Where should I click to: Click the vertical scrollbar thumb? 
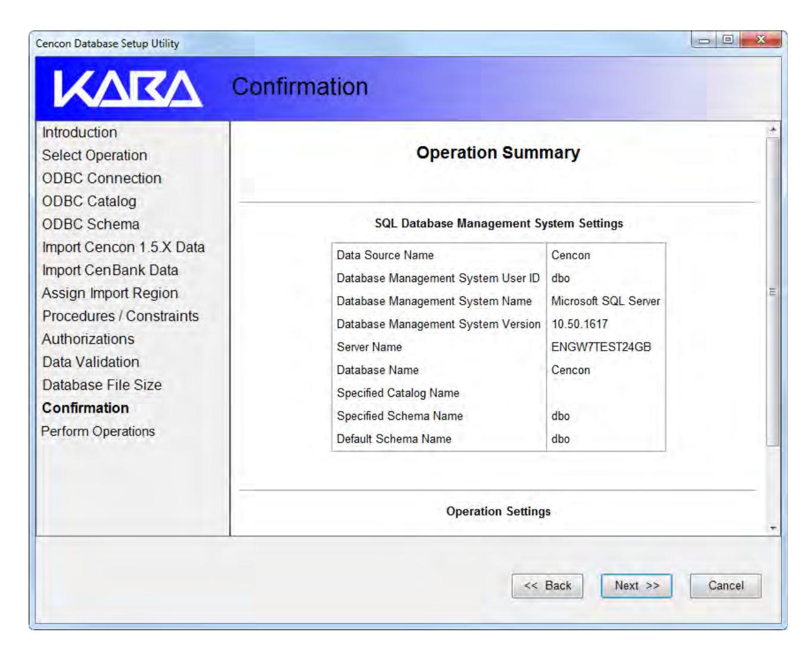pyautogui.click(x=773, y=292)
